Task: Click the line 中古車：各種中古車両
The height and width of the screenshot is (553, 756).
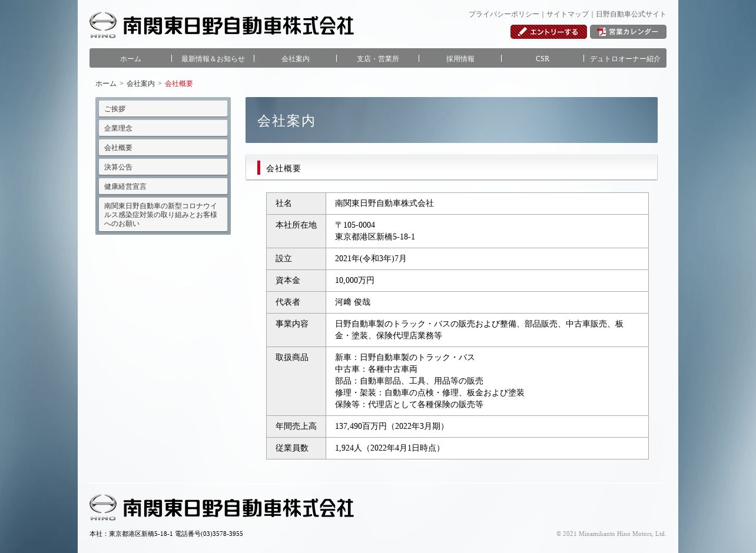Action: pos(376,369)
